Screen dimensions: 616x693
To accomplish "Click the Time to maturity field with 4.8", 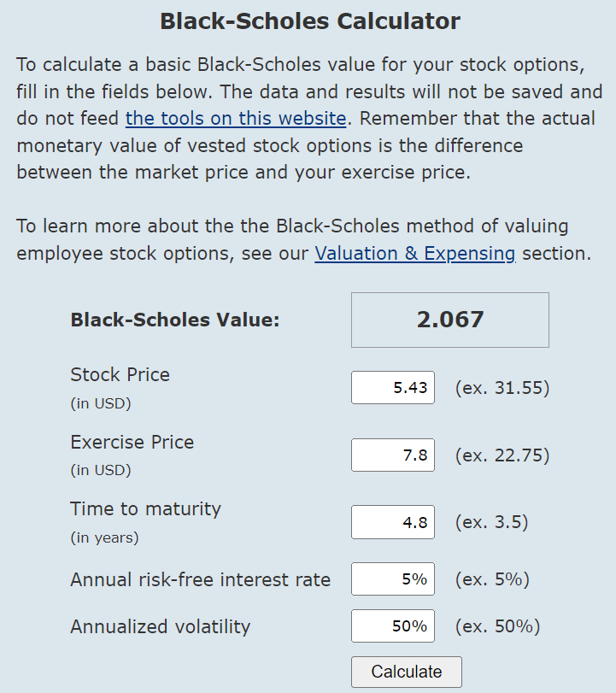I will [393, 522].
